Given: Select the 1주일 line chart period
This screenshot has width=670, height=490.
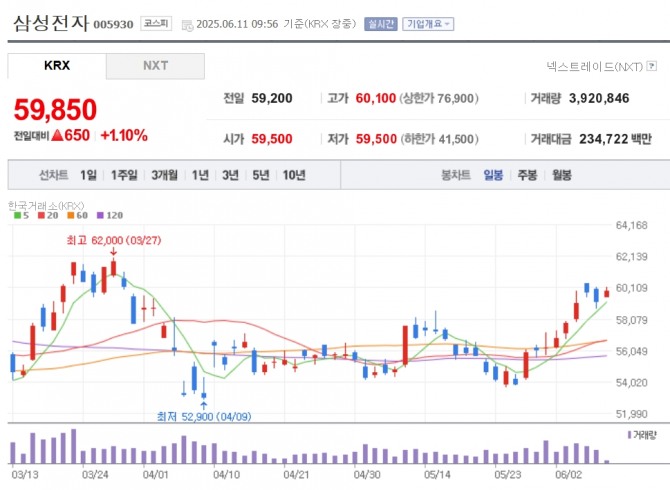Looking at the screenshot, I should click(124, 175).
